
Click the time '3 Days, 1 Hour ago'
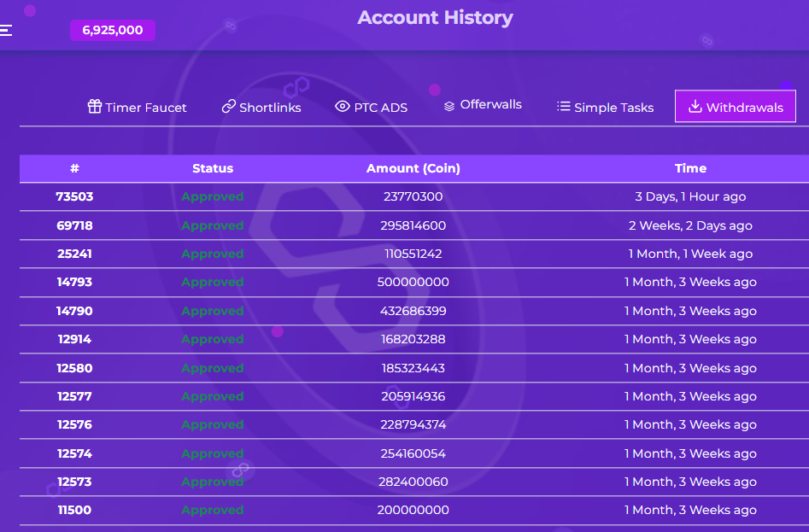tap(690, 196)
